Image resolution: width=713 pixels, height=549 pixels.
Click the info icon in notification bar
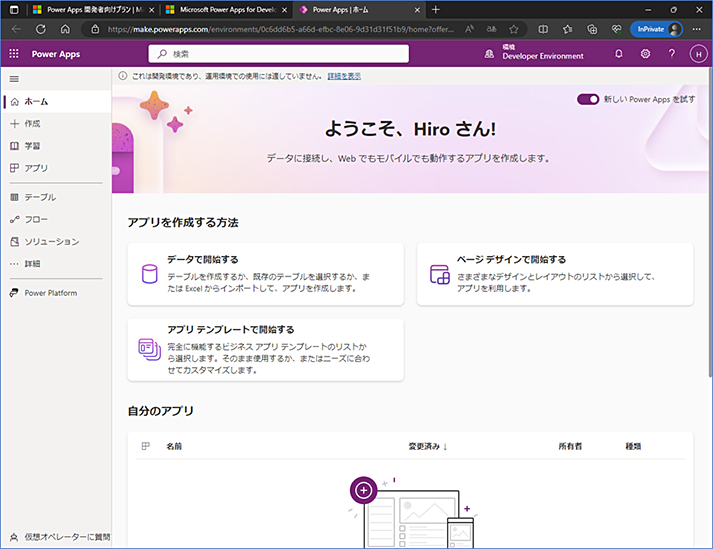click(122, 76)
